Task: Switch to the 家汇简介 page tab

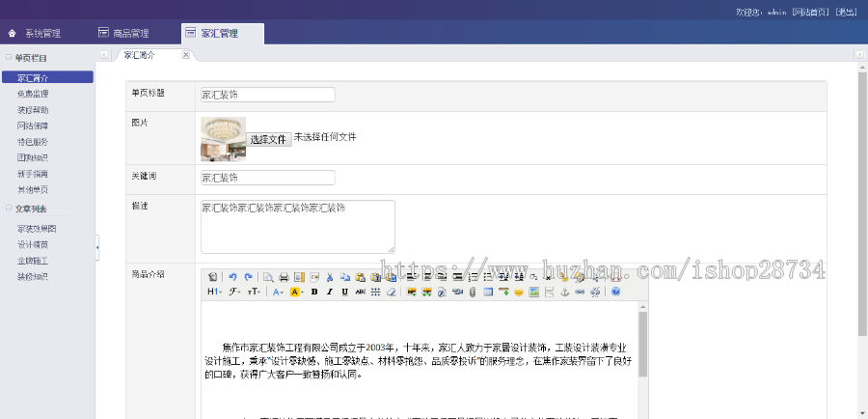Action: tap(140, 55)
